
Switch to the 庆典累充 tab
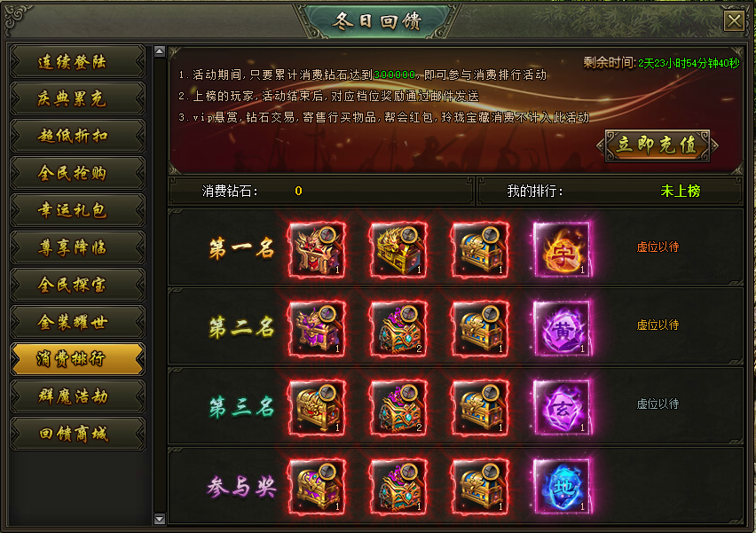click(77, 98)
